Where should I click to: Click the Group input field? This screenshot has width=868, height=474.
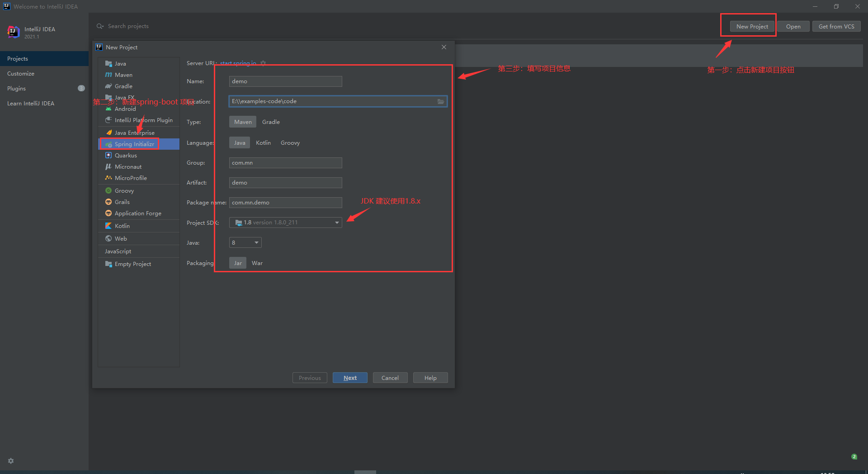tap(286, 163)
